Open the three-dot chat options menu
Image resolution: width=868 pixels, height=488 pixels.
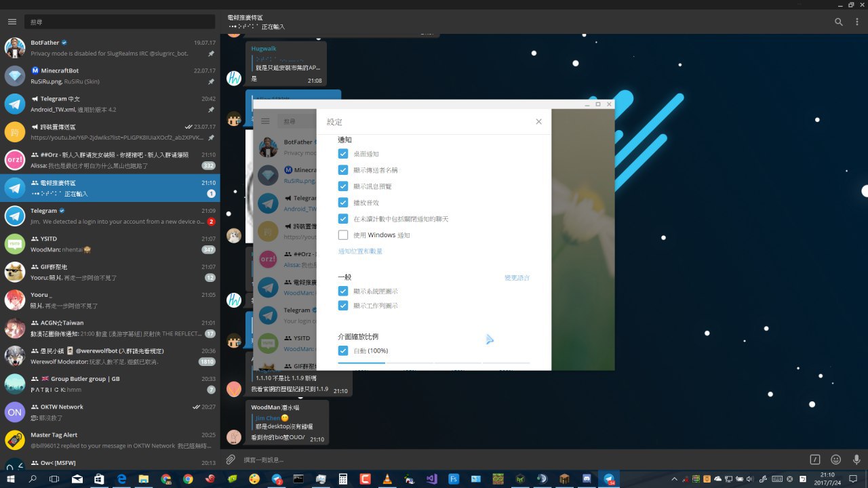[856, 22]
